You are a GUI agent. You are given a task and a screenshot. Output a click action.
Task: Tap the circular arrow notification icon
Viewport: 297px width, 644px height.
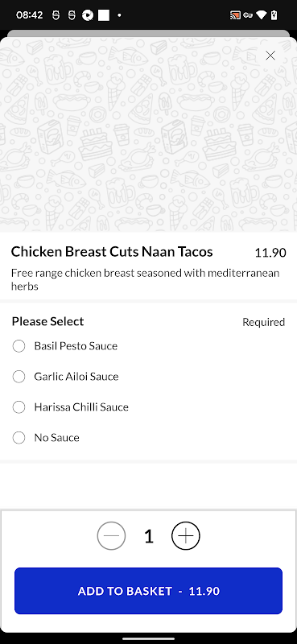tap(87, 15)
